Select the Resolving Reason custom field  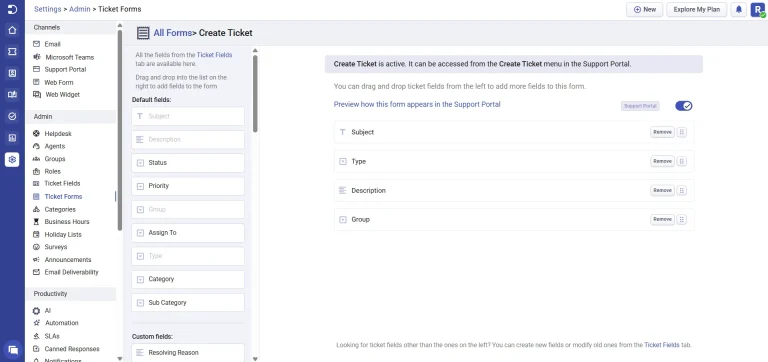188,353
